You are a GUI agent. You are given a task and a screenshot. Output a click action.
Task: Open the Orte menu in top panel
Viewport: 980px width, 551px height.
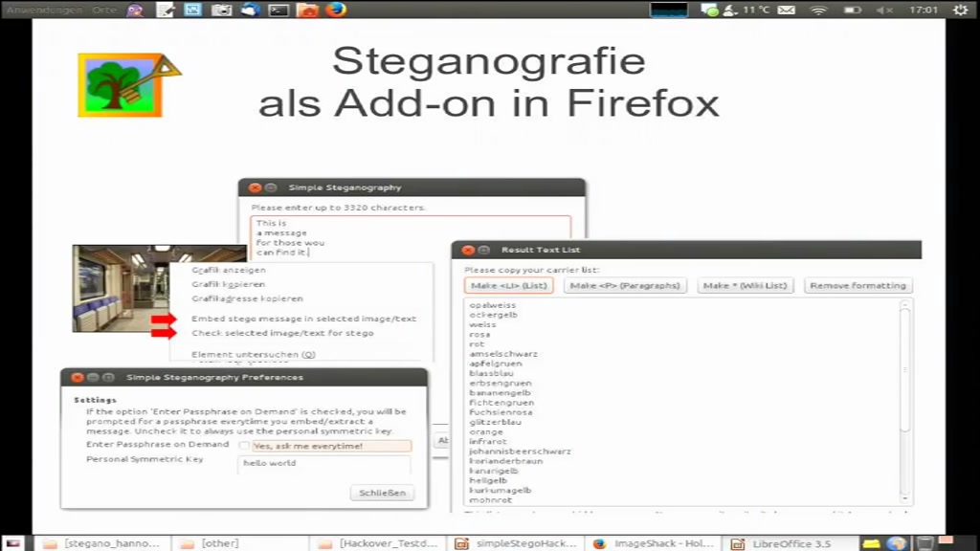pos(104,10)
